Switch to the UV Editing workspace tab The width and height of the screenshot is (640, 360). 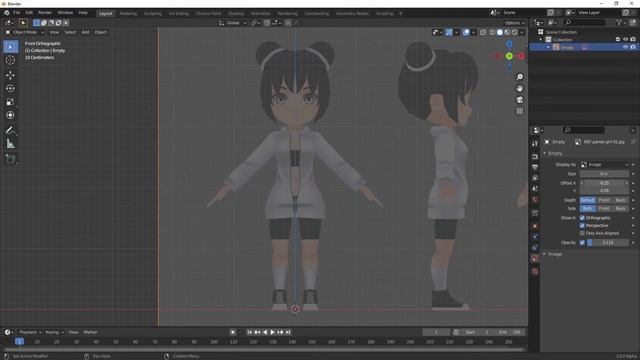coord(179,14)
